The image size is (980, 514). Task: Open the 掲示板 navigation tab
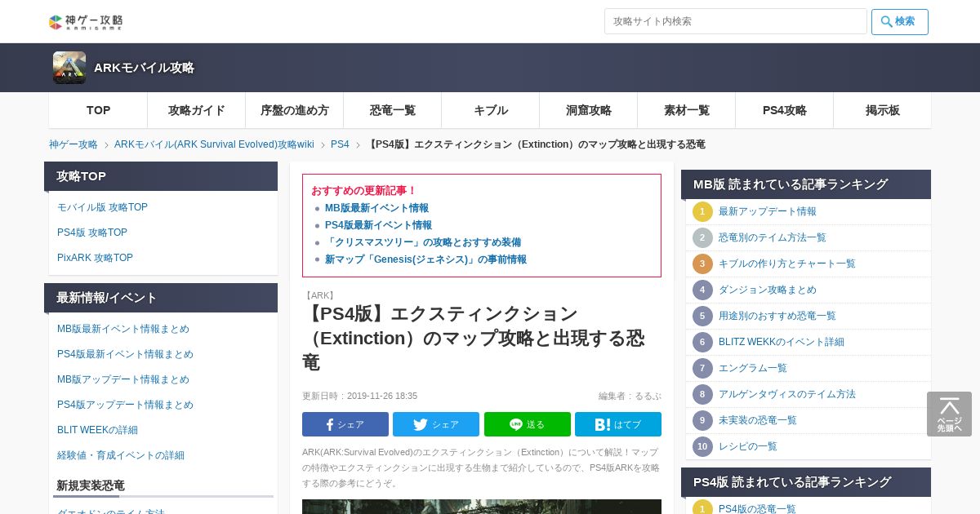click(x=882, y=110)
